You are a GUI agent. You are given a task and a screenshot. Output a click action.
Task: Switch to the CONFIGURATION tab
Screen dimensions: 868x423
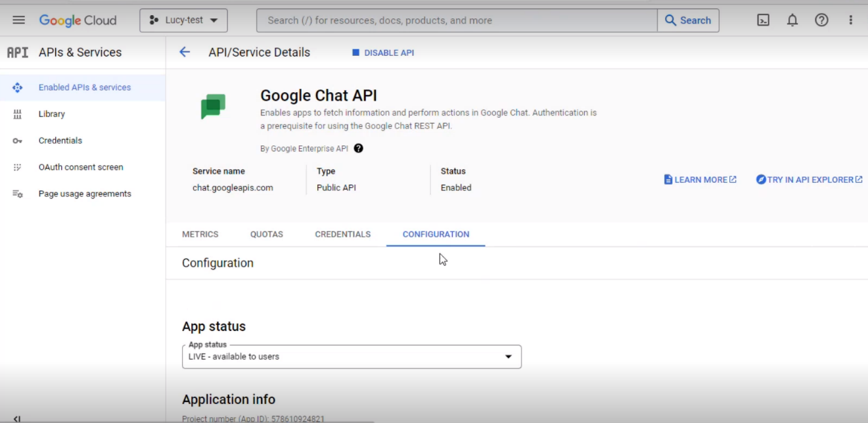(436, 234)
